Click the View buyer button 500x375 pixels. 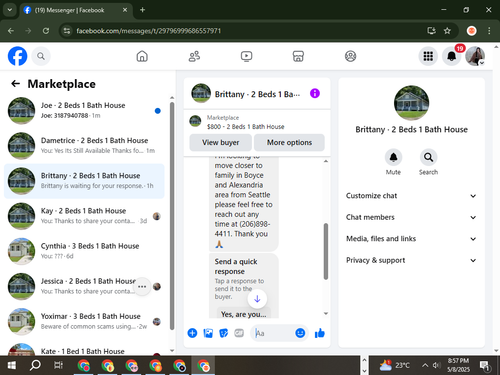pos(220,143)
